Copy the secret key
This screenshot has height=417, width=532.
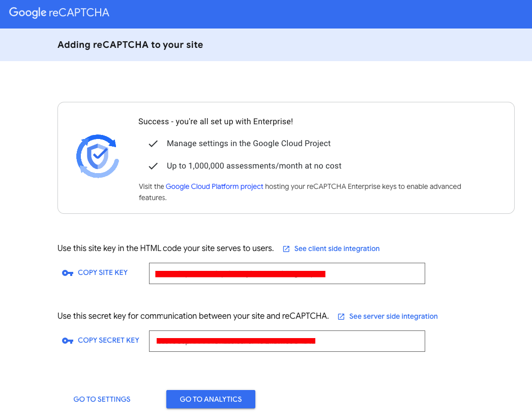pos(108,340)
